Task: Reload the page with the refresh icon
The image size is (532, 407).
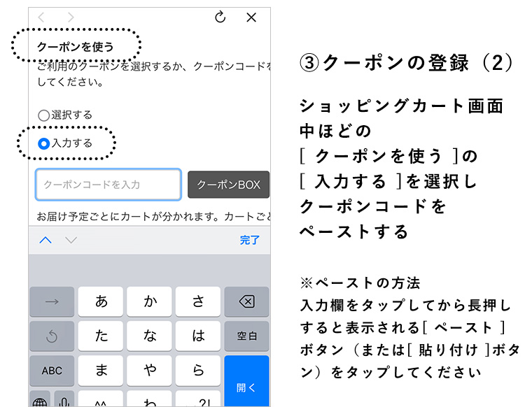Action: [x=220, y=17]
